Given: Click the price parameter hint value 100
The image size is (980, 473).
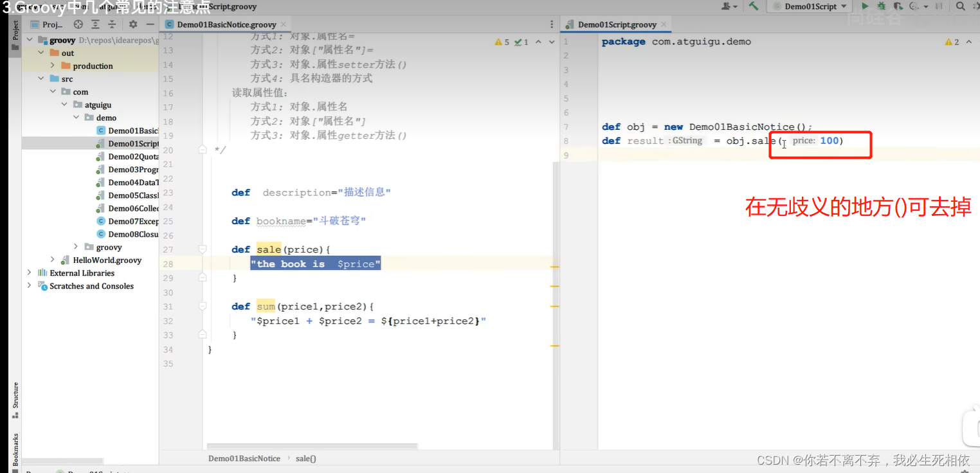Looking at the screenshot, I should (830, 141).
